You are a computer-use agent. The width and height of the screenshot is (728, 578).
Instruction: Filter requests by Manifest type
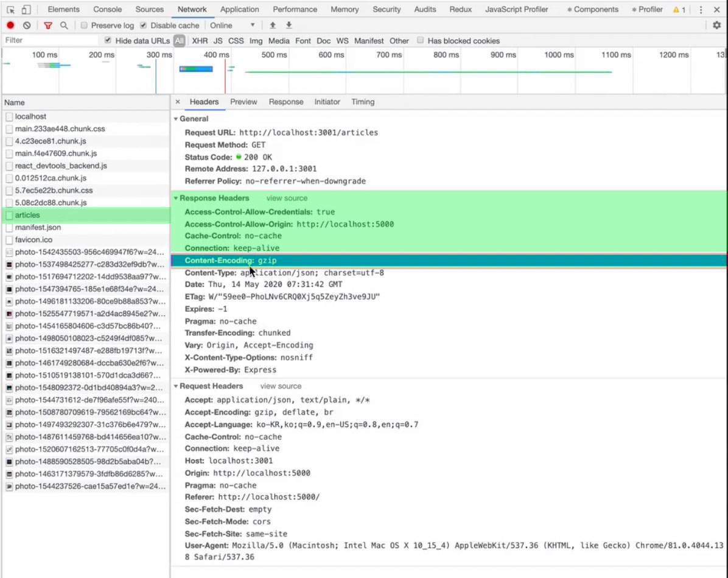(x=369, y=41)
